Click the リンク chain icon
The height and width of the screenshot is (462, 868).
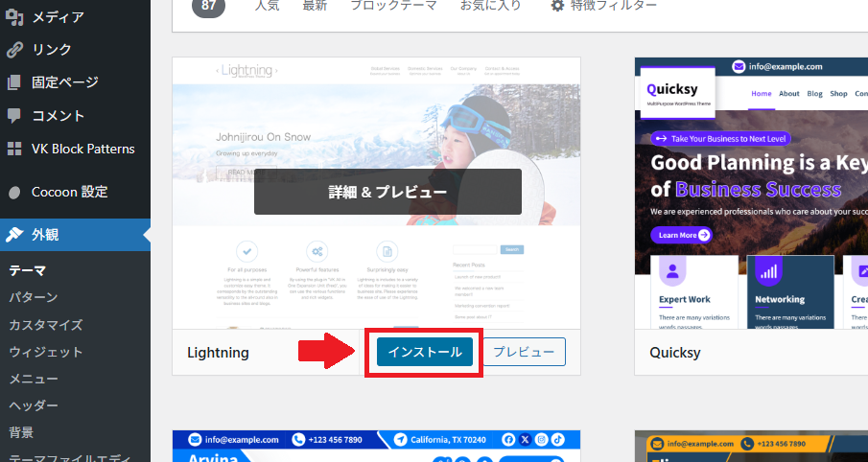pos(14,50)
